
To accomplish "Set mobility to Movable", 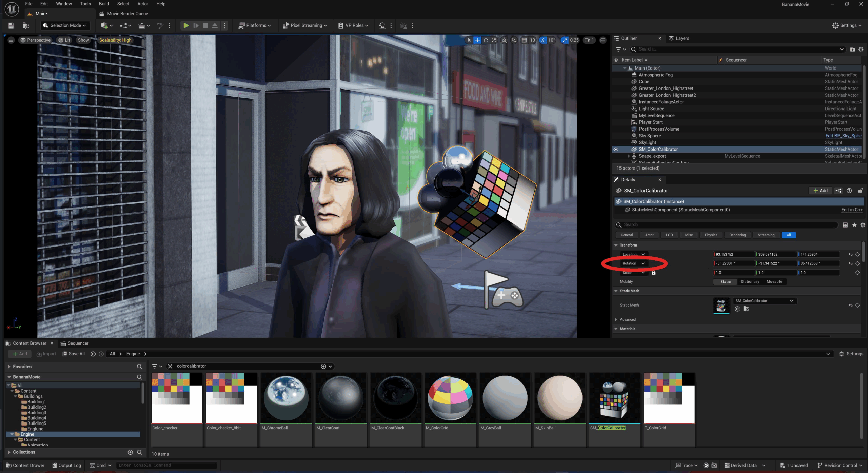I will (774, 281).
